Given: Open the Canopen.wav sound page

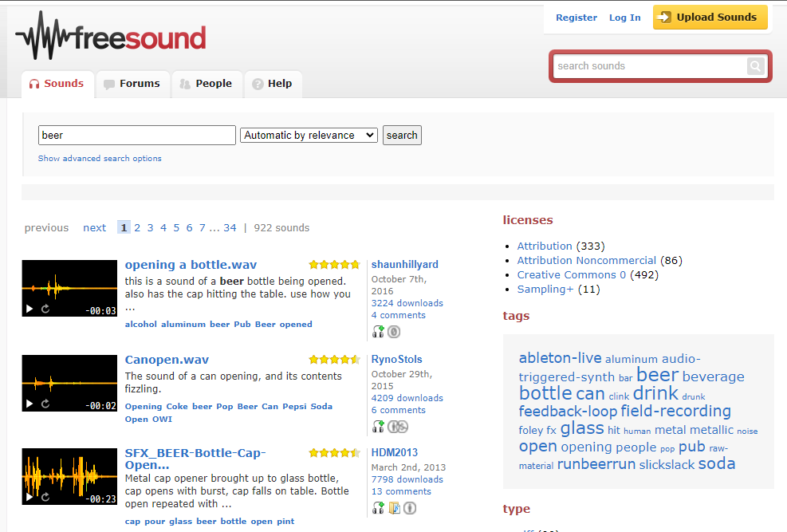Looking at the screenshot, I should [x=167, y=360].
